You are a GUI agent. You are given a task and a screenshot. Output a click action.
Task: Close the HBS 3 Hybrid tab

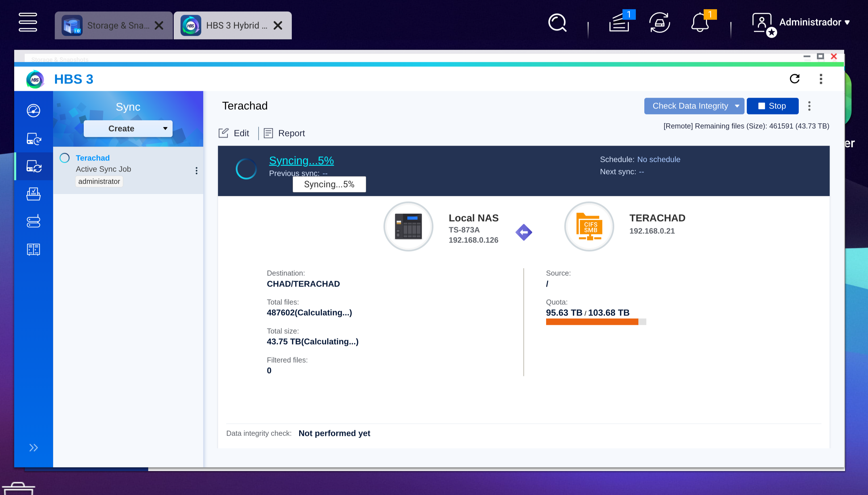278,26
